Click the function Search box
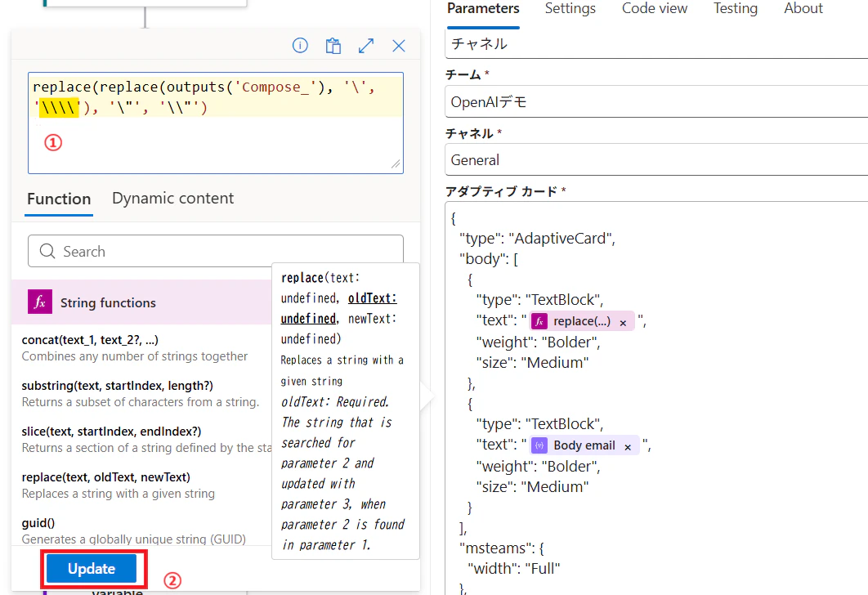 [x=215, y=251]
